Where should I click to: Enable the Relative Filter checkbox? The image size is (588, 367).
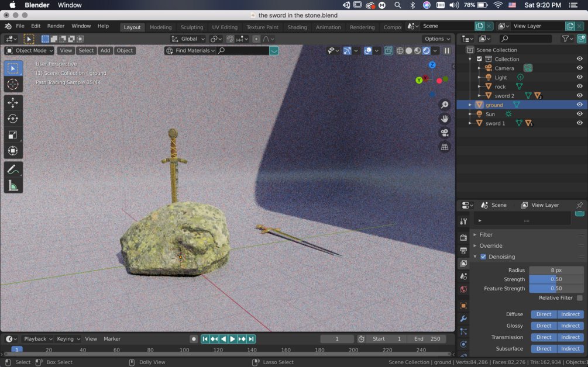coord(580,298)
